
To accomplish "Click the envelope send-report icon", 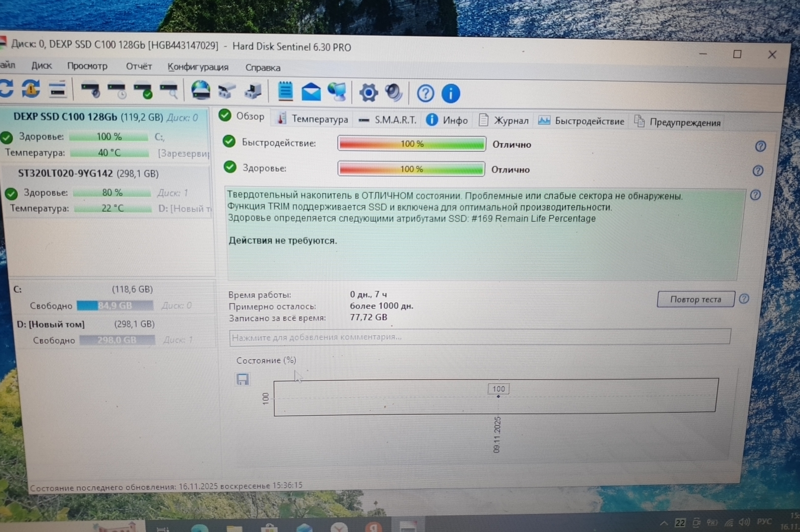I will click(x=311, y=92).
